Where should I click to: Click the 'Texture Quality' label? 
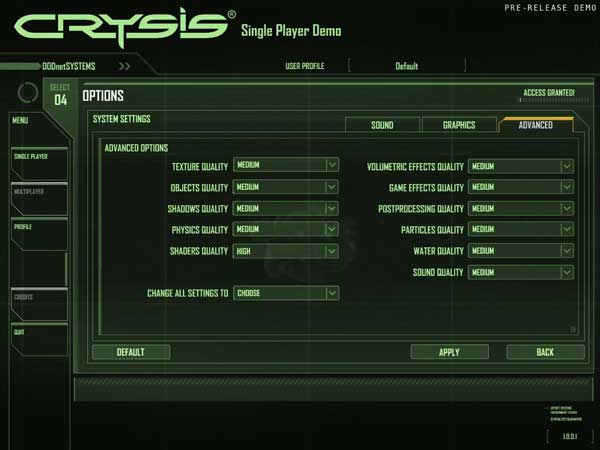point(200,167)
